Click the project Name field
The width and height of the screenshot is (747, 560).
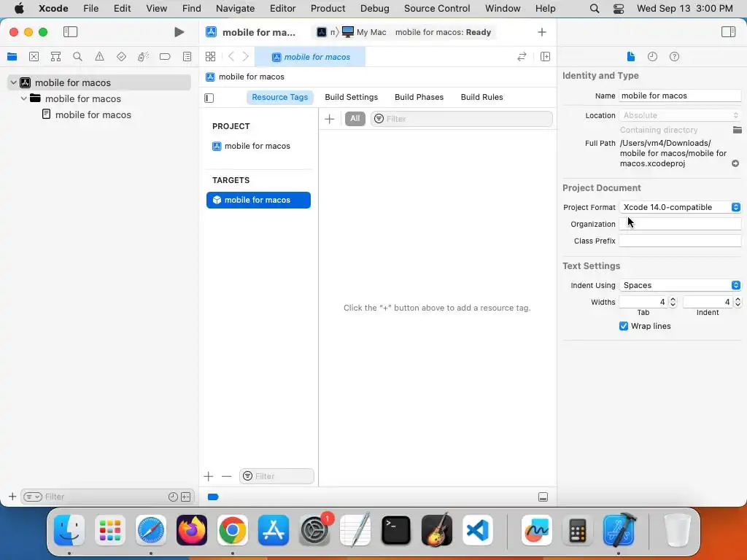[680, 96]
